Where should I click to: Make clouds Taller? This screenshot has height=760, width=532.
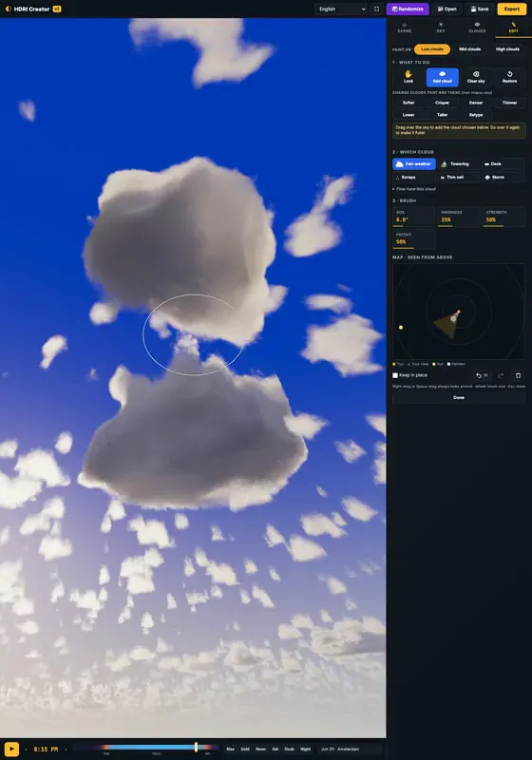pyautogui.click(x=442, y=115)
